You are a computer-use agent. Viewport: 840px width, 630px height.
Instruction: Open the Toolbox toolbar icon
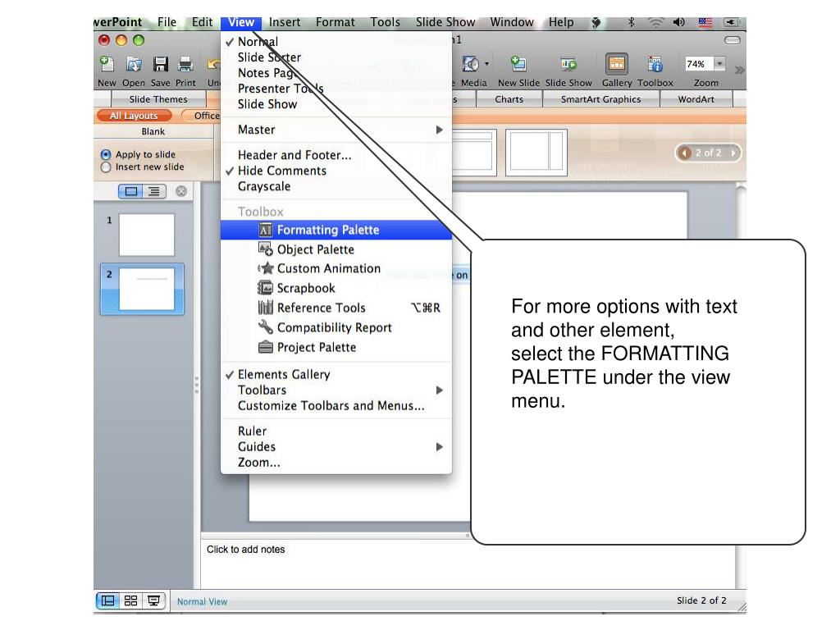655,64
